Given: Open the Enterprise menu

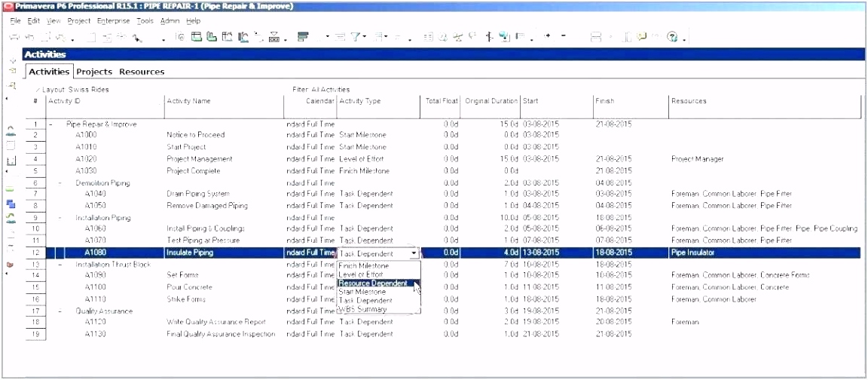Looking at the screenshot, I should [x=114, y=20].
